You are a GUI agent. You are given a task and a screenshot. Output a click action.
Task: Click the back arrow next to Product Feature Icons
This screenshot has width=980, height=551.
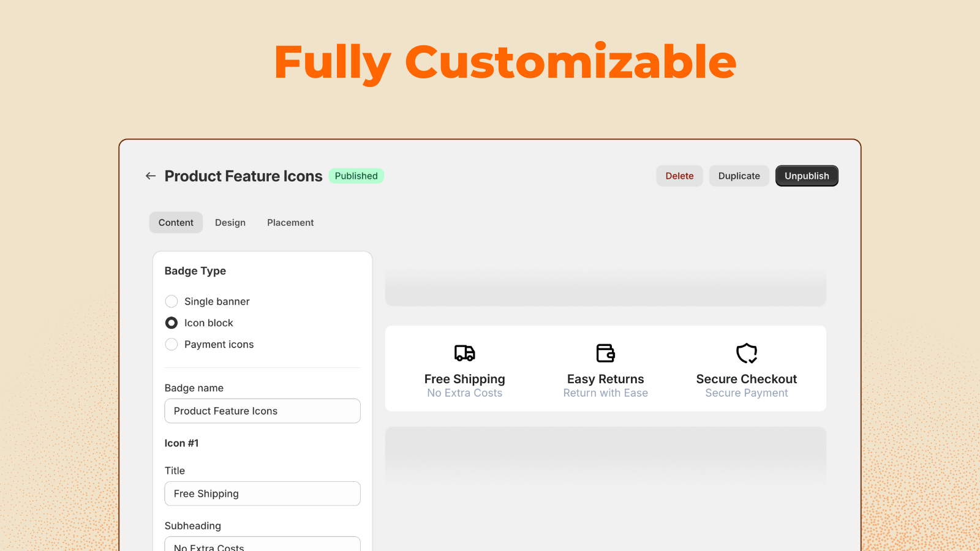(150, 176)
